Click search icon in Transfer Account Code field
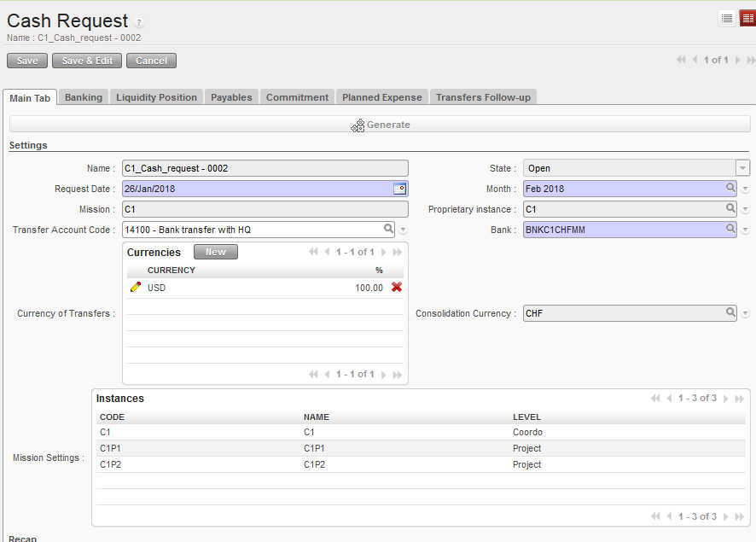Image resolution: width=756 pixels, height=542 pixels. click(388, 229)
